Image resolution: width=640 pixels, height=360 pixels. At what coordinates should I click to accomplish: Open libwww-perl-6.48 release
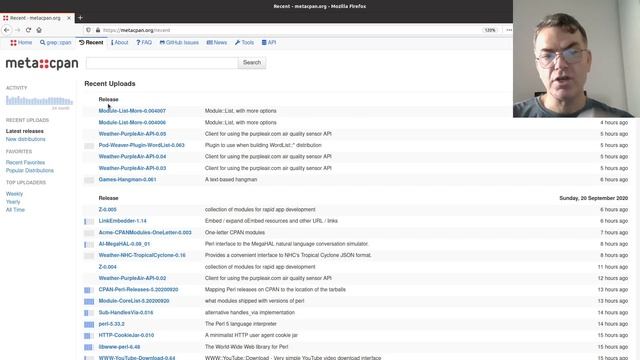tap(119, 347)
